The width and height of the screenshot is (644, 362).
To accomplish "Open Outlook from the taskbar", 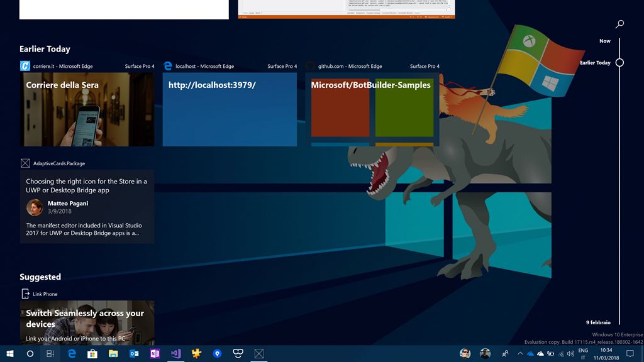I will [135, 353].
